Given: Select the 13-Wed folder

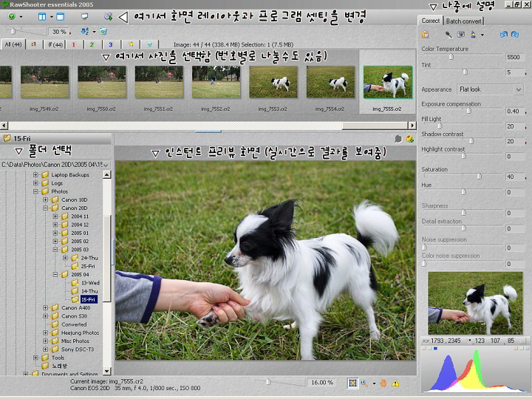Looking at the screenshot, I should (90, 283).
